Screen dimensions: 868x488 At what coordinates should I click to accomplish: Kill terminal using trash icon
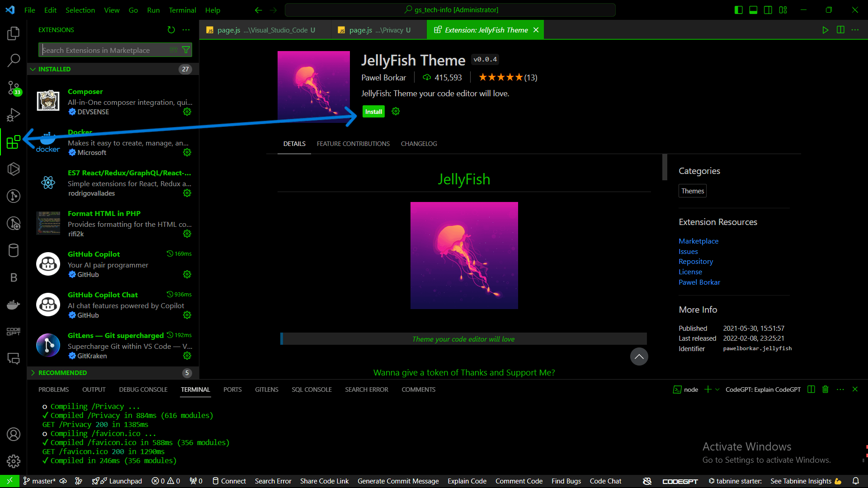pyautogui.click(x=825, y=389)
